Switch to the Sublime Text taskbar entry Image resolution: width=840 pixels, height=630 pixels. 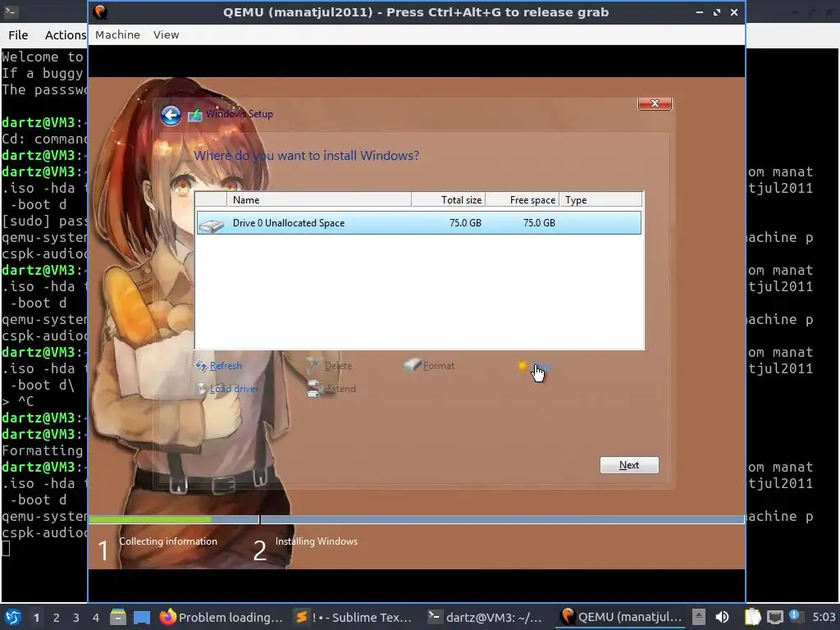point(354,617)
